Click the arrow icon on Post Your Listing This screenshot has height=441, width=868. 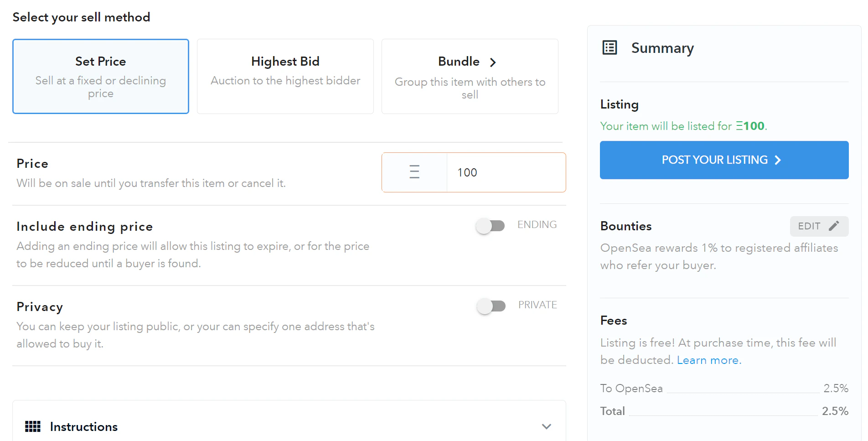tap(778, 160)
